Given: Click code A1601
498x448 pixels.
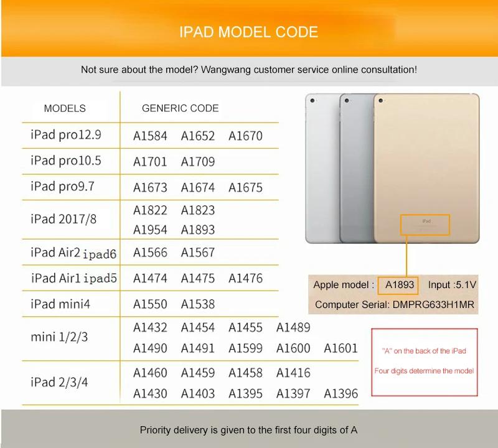Looking at the screenshot, I should 341,348.
